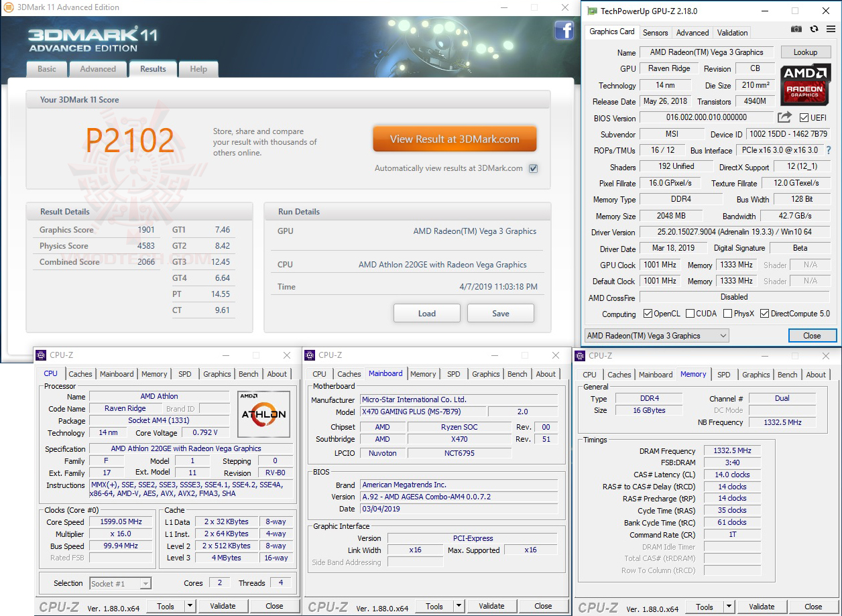
Task: Open the AMD Radeon Vega 3 GPU dropdown
Action: tap(656, 336)
